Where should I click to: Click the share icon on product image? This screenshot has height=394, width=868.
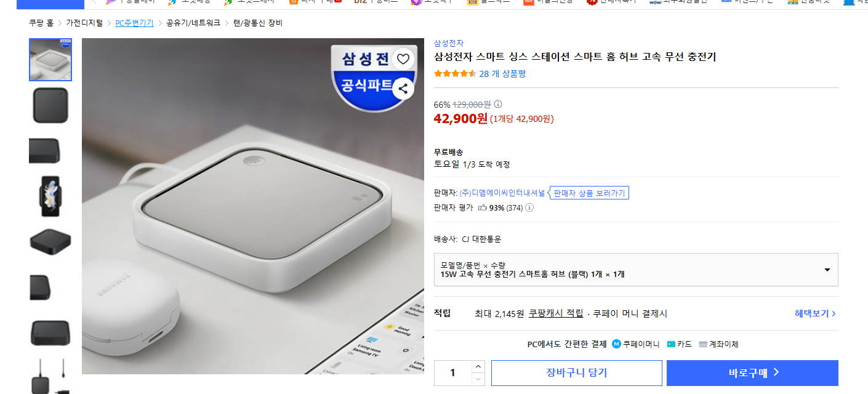pos(403,89)
